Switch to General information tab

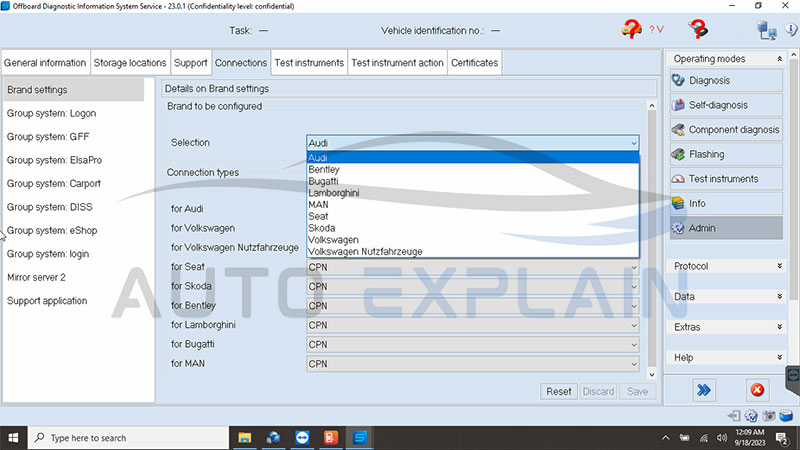(45, 63)
